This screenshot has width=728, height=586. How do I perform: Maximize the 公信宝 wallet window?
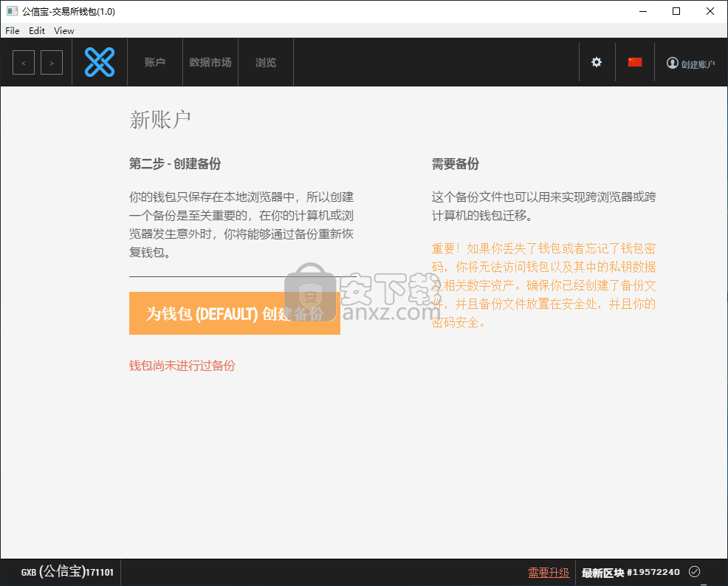coord(676,11)
